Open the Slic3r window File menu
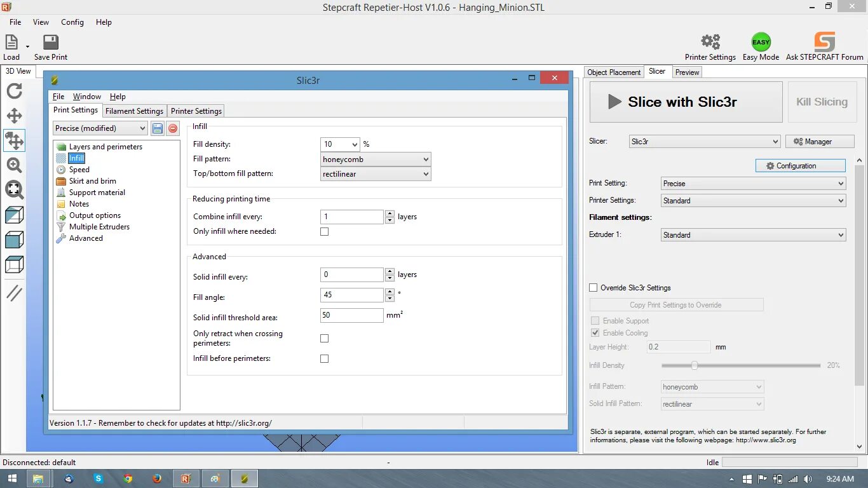The height and width of the screenshot is (488, 868). [58, 97]
